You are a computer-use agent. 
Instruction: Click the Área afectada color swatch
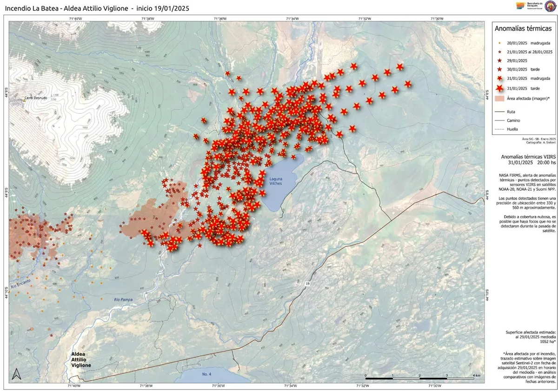[499, 98]
